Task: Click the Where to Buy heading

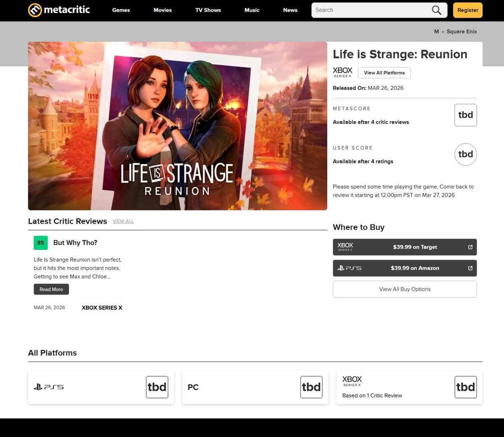Action: pyautogui.click(x=359, y=227)
